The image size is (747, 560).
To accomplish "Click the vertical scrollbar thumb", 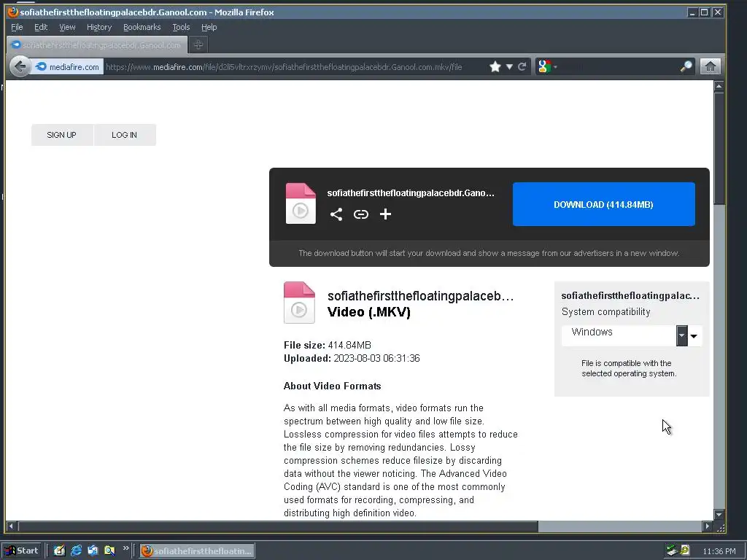I will coord(719,149).
